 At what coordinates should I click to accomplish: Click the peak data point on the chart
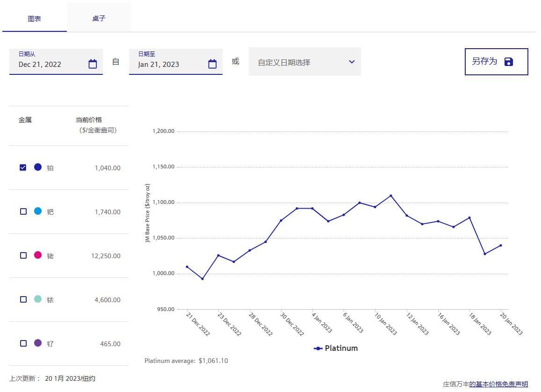pos(391,196)
